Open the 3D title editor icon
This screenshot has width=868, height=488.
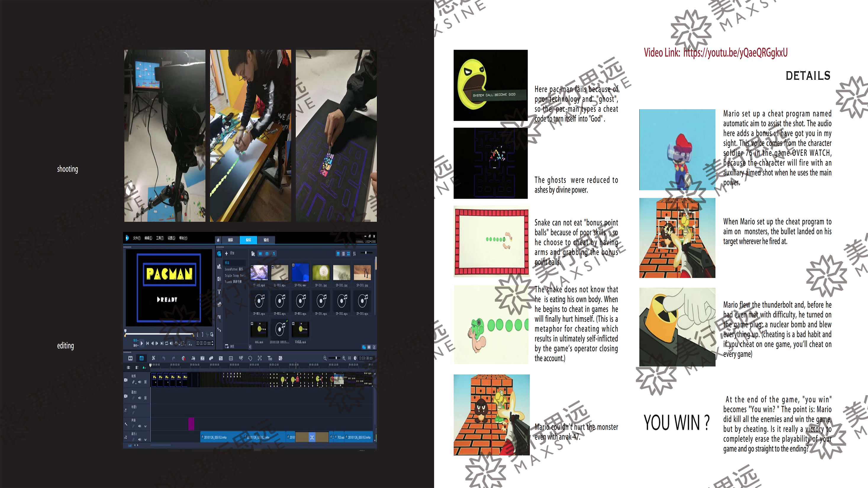coord(270,358)
